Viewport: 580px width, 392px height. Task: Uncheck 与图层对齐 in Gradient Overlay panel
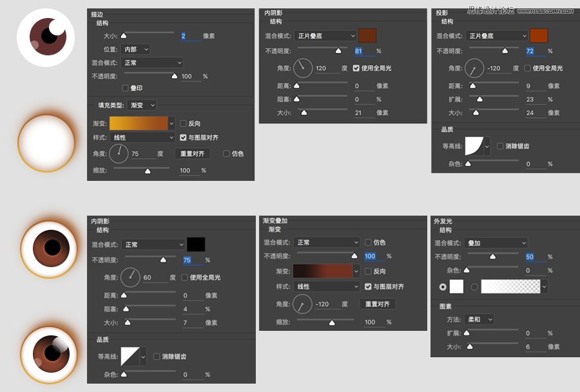tap(368, 286)
